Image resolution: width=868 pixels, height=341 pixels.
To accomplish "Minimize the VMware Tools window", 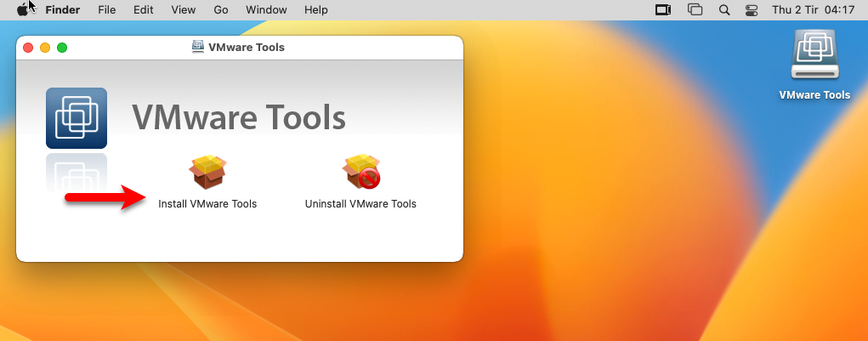I will pos(45,48).
